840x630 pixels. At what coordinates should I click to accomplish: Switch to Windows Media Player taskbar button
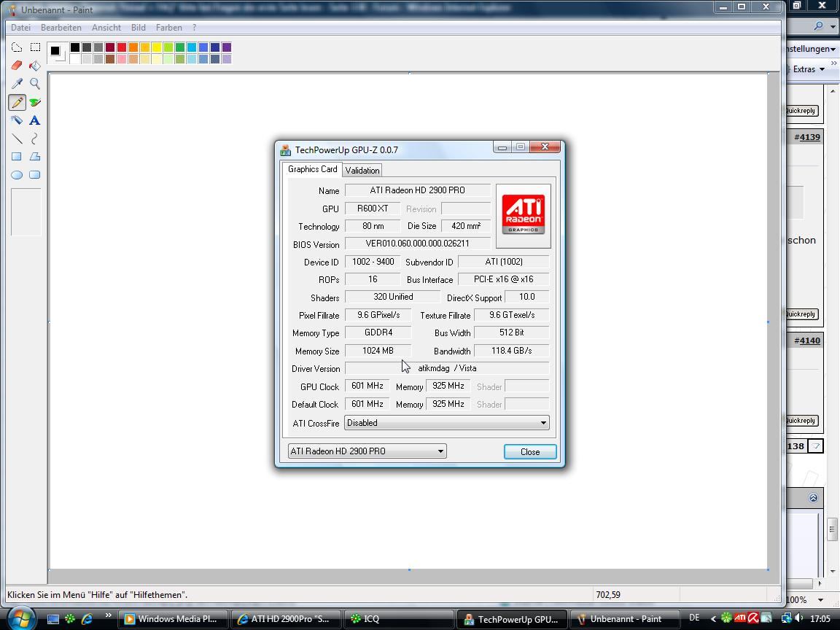point(173,619)
